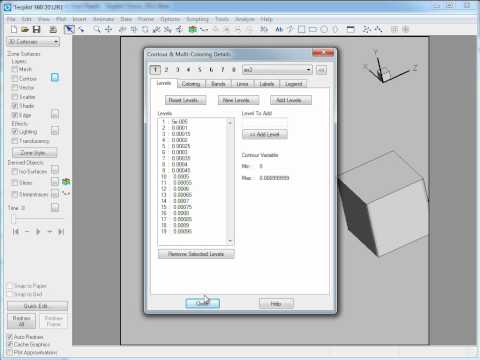Image resolution: width=480 pixels, height=360 pixels.
Task: Select the Ellipse geometry tool
Action: (335, 29)
